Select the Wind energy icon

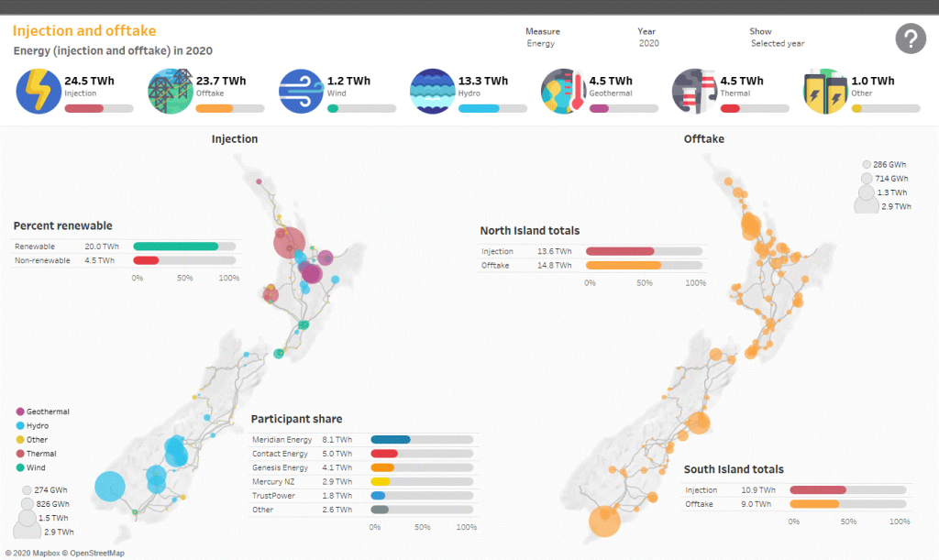click(301, 91)
